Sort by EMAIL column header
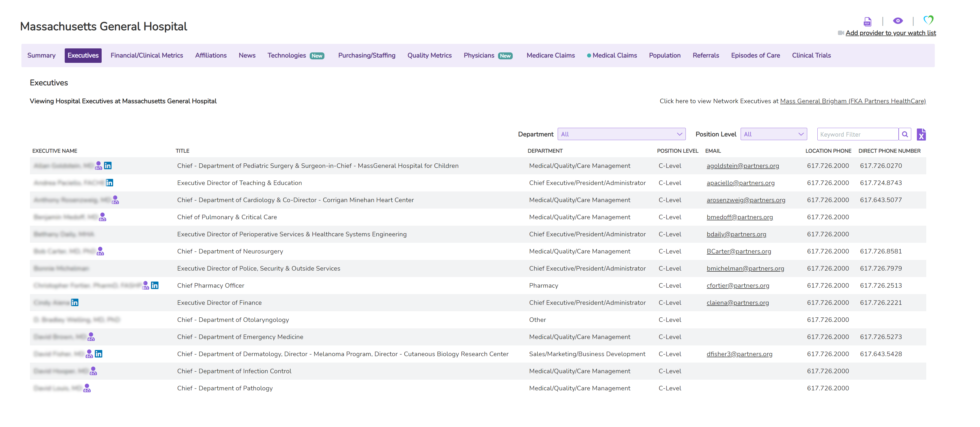 point(713,151)
